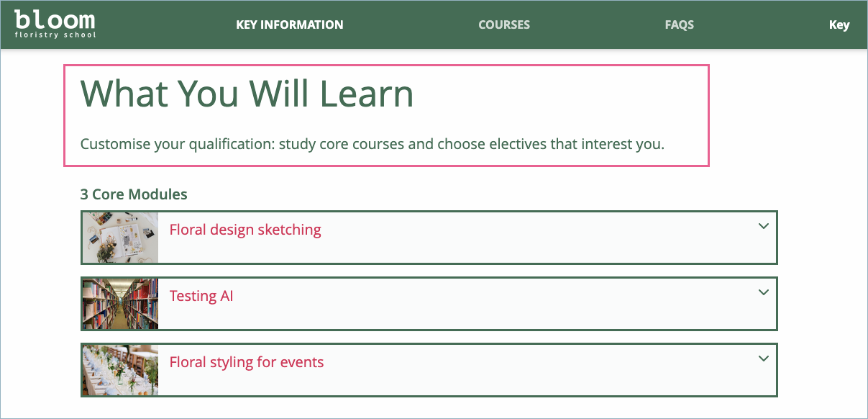Click the Floral design sketching thumbnail image

[120, 238]
